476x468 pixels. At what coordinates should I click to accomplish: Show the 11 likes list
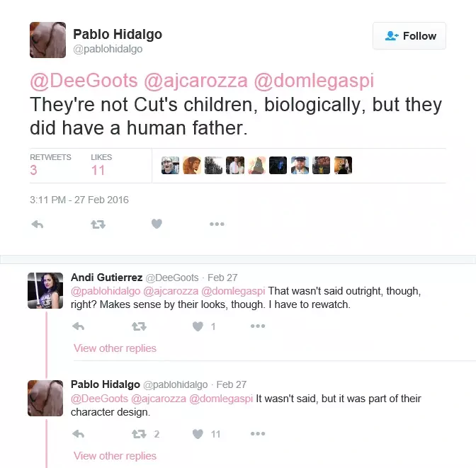click(x=98, y=170)
